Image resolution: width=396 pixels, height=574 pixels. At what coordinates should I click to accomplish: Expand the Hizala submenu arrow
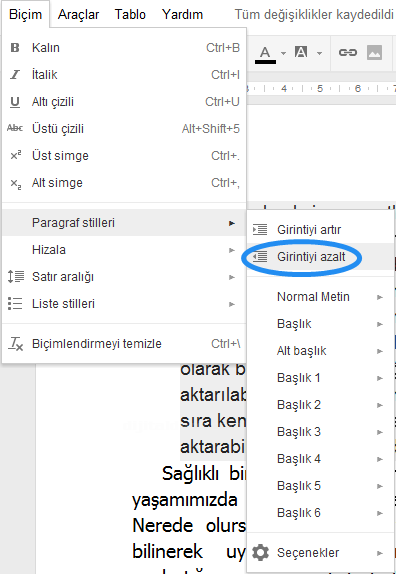232,250
